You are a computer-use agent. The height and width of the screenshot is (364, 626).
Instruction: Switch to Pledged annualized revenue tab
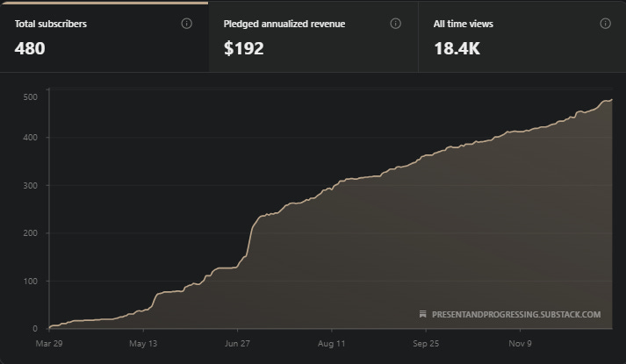(x=313, y=37)
